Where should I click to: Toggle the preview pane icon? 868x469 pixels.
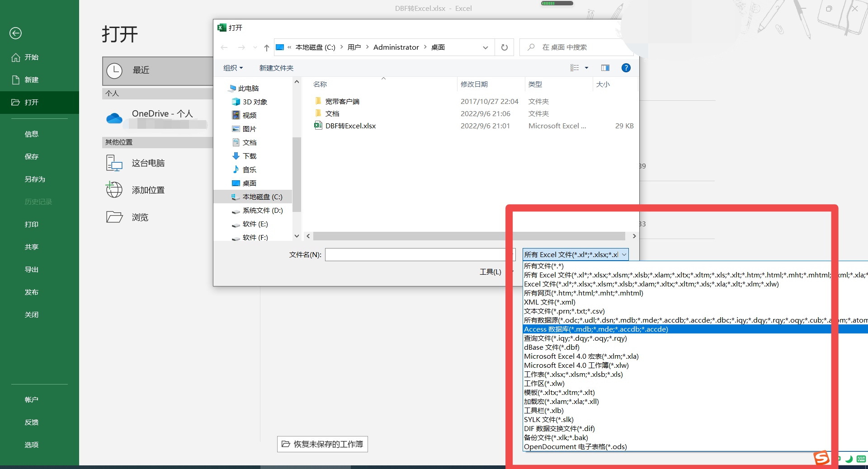pyautogui.click(x=605, y=68)
